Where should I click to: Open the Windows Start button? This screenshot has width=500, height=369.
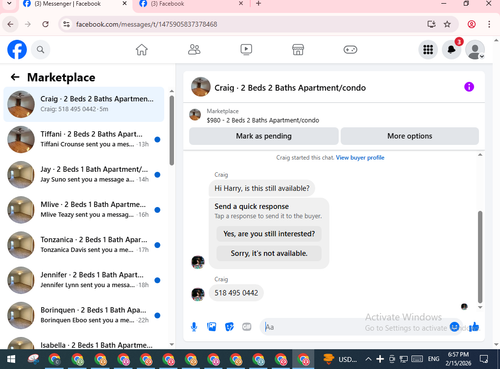[x=11, y=359]
